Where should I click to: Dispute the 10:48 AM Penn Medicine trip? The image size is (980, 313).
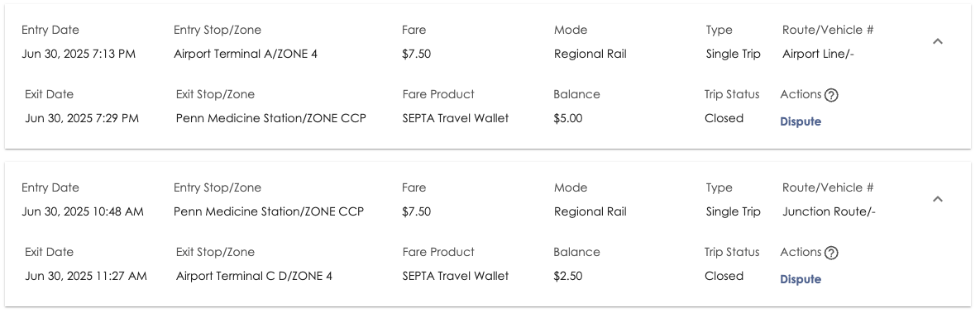tap(800, 279)
